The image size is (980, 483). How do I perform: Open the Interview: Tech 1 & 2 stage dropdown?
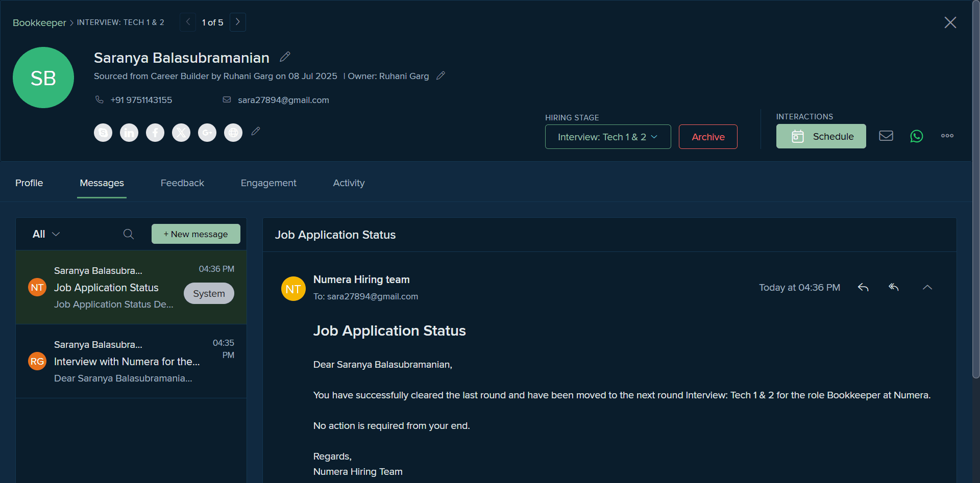click(x=608, y=137)
